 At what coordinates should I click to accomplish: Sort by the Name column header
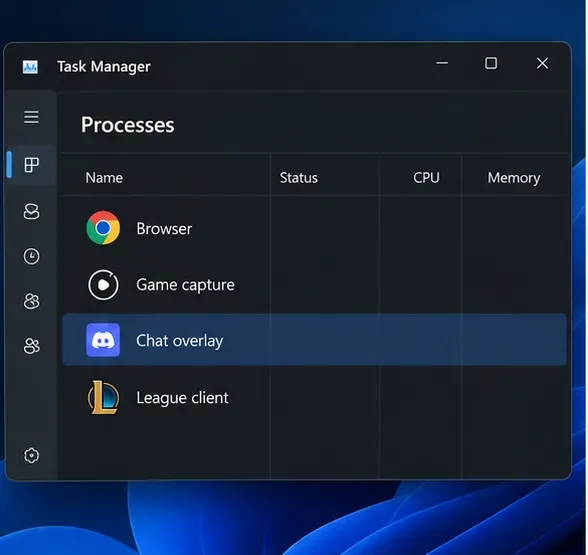click(104, 178)
